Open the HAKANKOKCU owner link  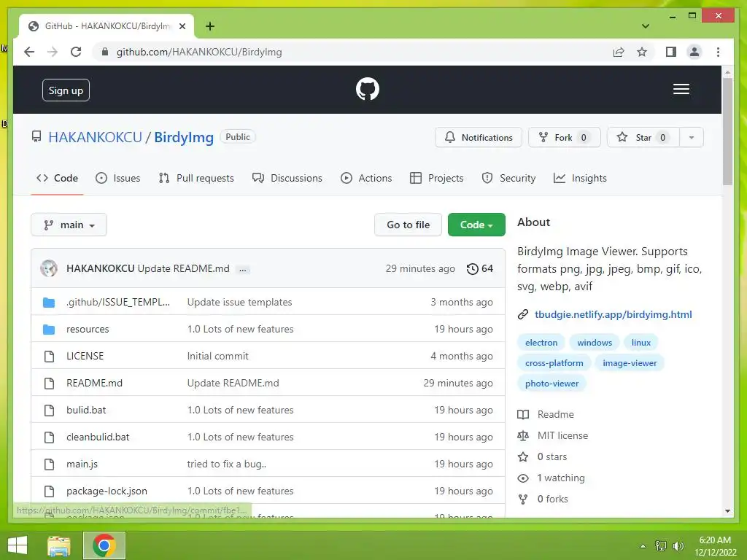[96, 138]
